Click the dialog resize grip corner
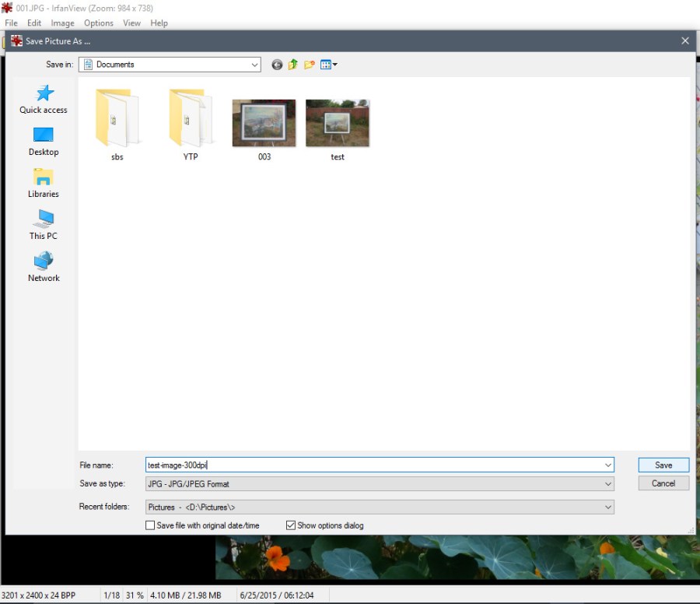Viewport: 700px width, 604px height. coord(691,530)
